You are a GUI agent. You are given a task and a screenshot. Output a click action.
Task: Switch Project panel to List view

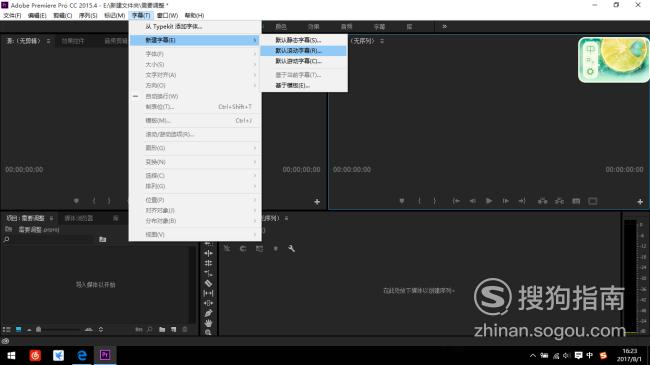click(x=6, y=330)
